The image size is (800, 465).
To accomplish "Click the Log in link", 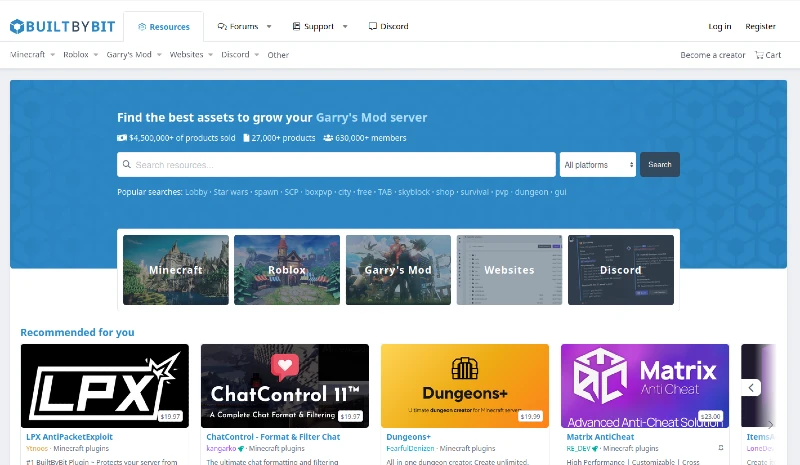I will click(x=719, y=26).
